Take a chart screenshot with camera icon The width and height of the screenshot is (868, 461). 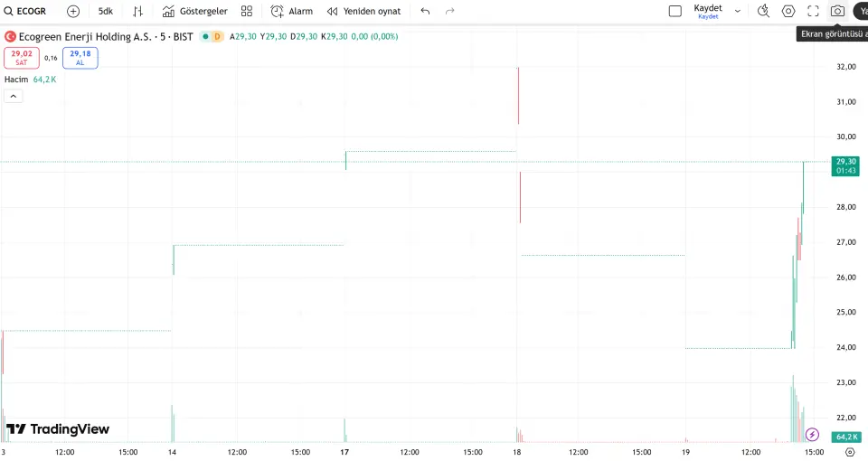837,11
